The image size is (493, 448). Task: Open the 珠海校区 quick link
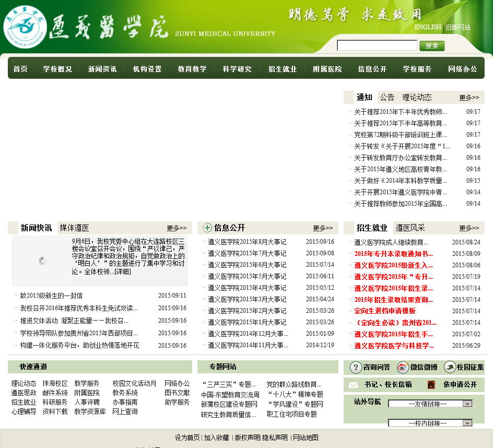[55, 383]
